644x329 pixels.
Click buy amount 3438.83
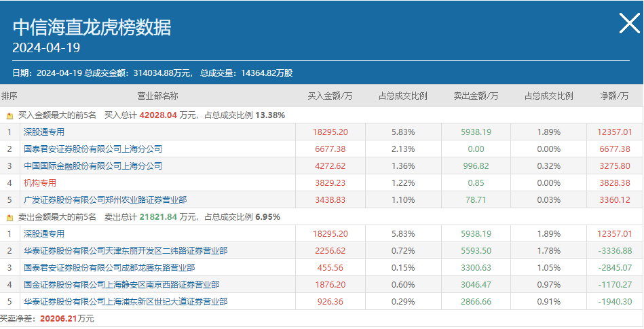click(330, 200)
